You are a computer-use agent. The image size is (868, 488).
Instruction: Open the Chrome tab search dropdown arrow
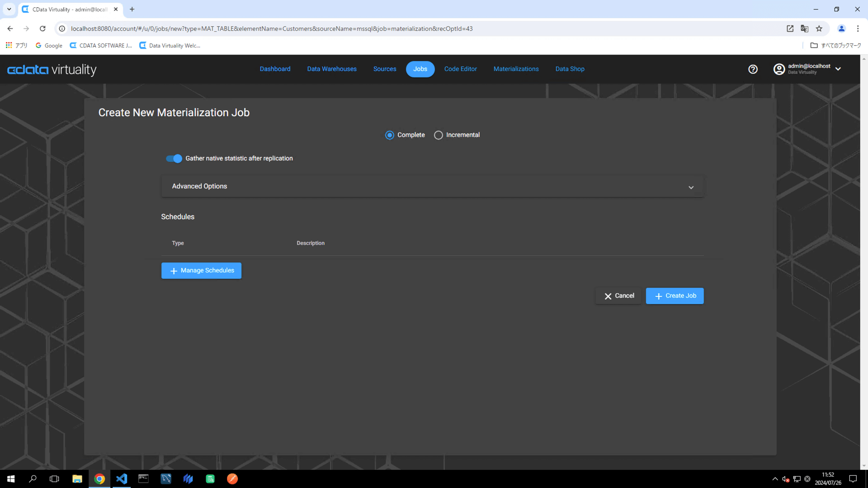coord(9,9)
